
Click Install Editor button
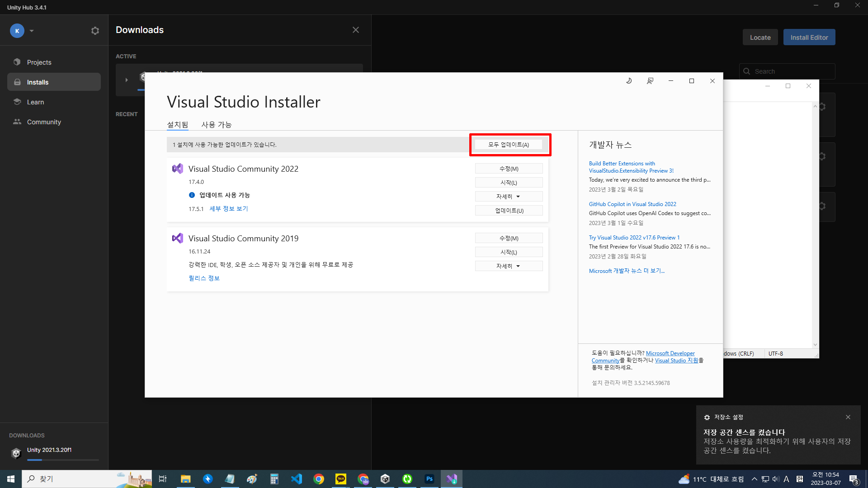809,38
